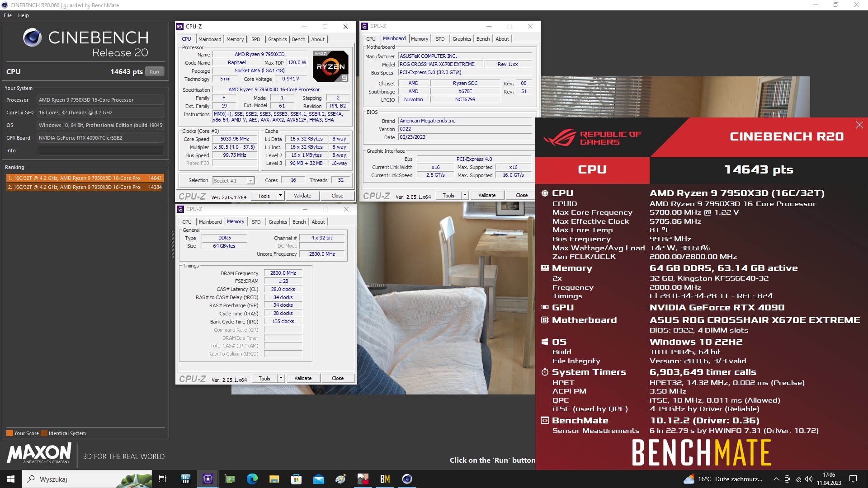Viewport: 868px width, 488px height.
Task: Click the volume speaker tray icon
Action: [809, 479]
